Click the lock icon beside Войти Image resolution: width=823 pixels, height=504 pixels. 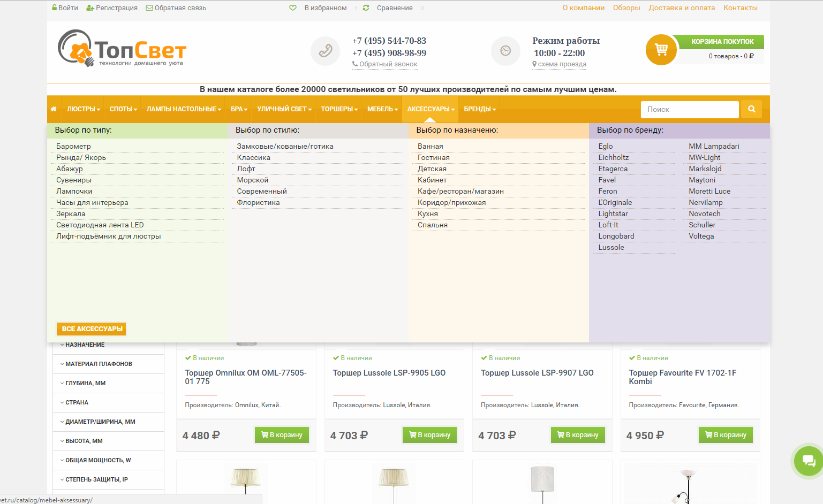point(54,7)
